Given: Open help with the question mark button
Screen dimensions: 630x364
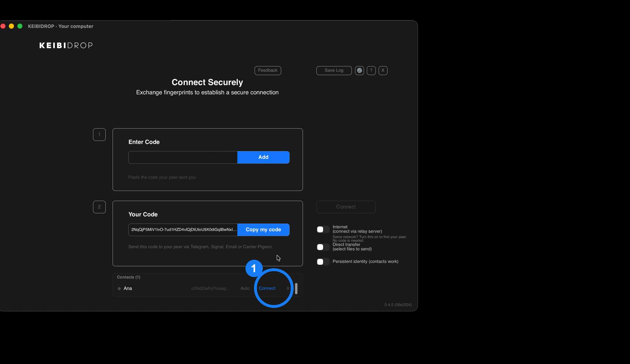Looking at the screenshot, I should 371,71.
